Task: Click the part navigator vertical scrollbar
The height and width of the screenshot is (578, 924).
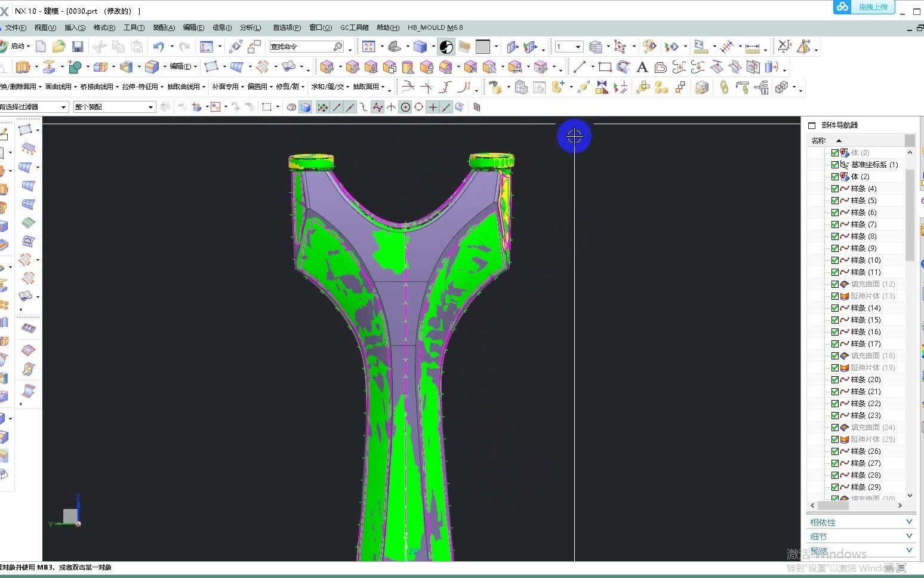Action: [910, 215]
